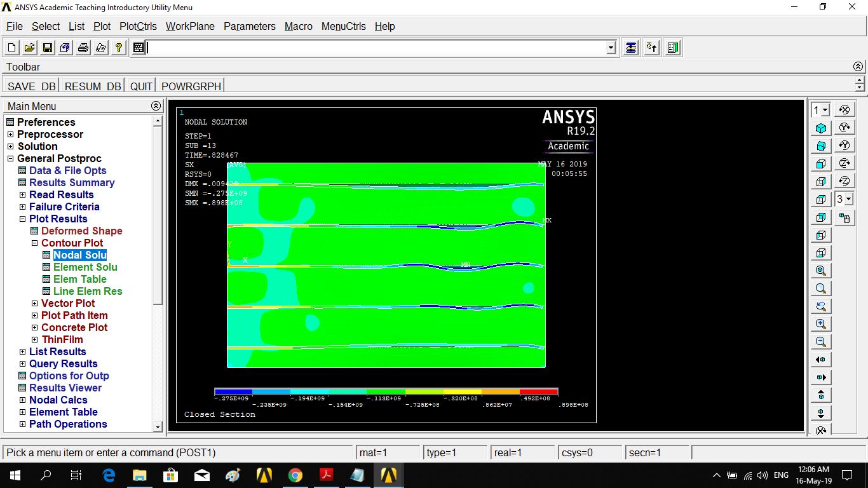This screenshot has width=868, height=488.
Task: Pan the model down with down-arrow icon
Action: pyautogui.click(x=821, y=412)
